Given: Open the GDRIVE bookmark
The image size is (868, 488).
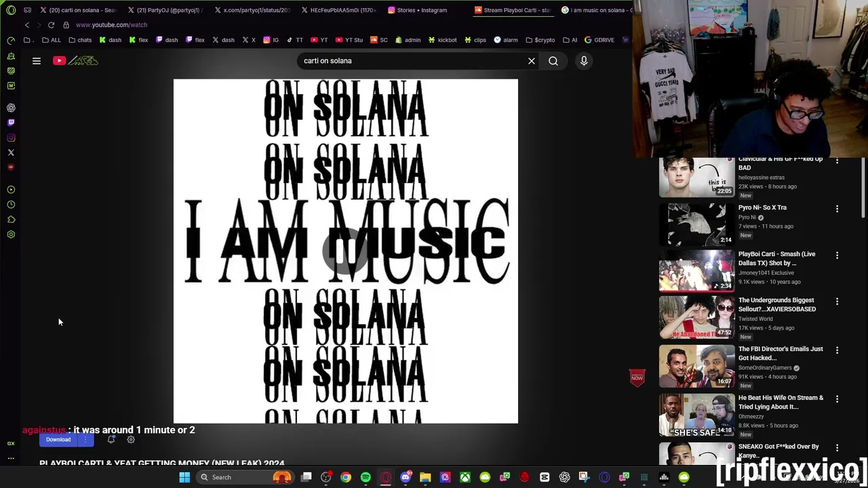Looking at the screenshot, I should coord(599,40).
